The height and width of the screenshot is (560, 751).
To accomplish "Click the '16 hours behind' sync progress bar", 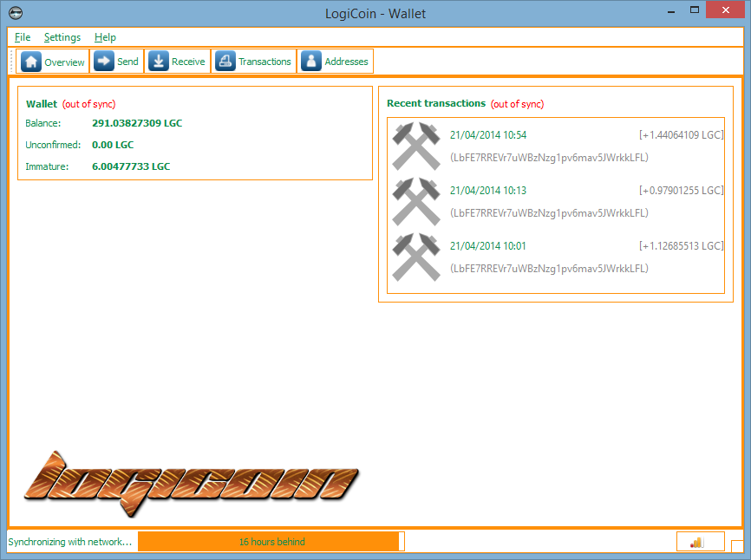I will click(271, 542).
